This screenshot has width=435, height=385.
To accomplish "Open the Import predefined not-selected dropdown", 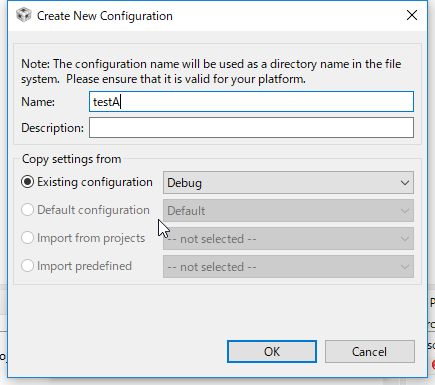I will [288, 267].
